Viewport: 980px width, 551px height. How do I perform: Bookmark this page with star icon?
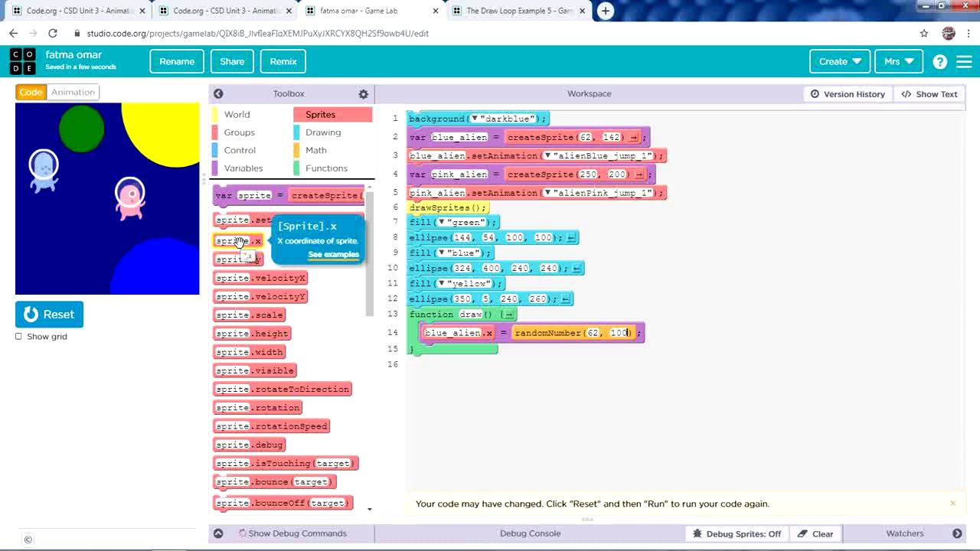pyautogui.click(x=924, y=33)
